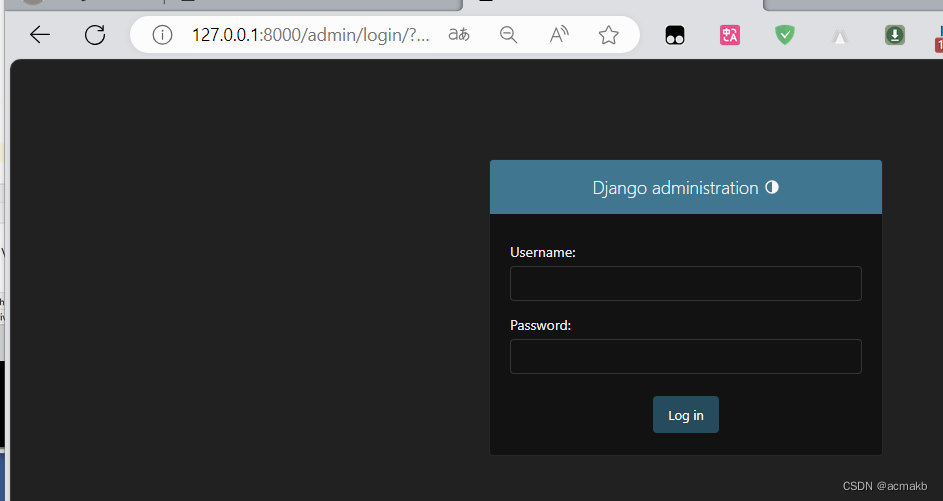
Task: Reload the page with the refresh icon
Action: [x=95, y=35]
